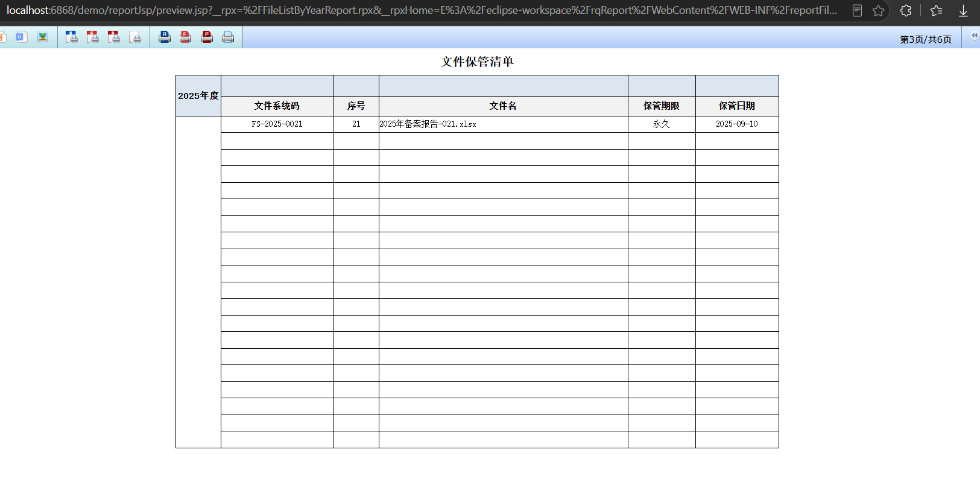Image resolution: width=980 pixels, height=499 pixels.
Task: Click the 保管日期 column header
Action: pyautogui.click(x=737, y=106)
